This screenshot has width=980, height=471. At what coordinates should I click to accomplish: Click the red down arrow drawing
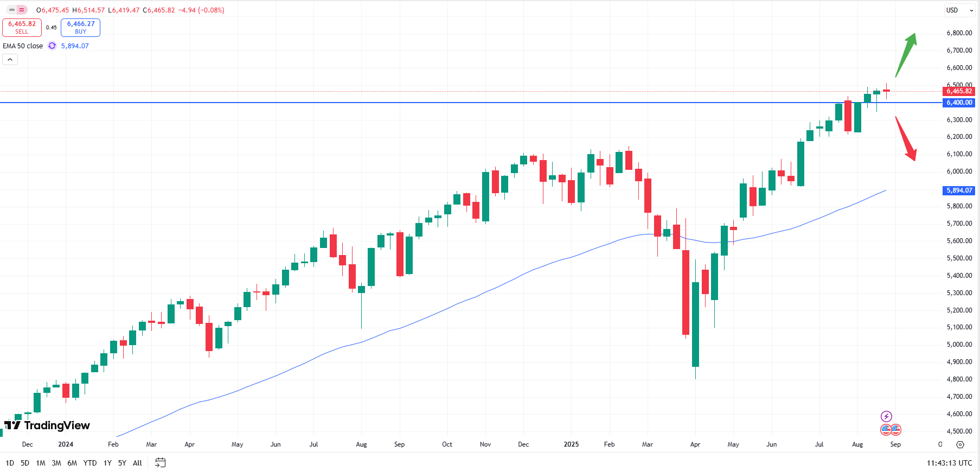pyautogui.click(x=905, y=138)
